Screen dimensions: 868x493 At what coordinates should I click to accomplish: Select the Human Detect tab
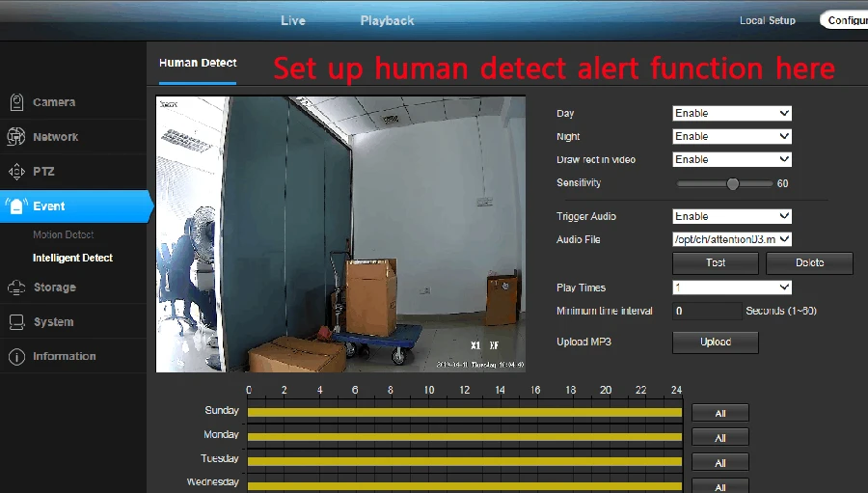(198, 63)
